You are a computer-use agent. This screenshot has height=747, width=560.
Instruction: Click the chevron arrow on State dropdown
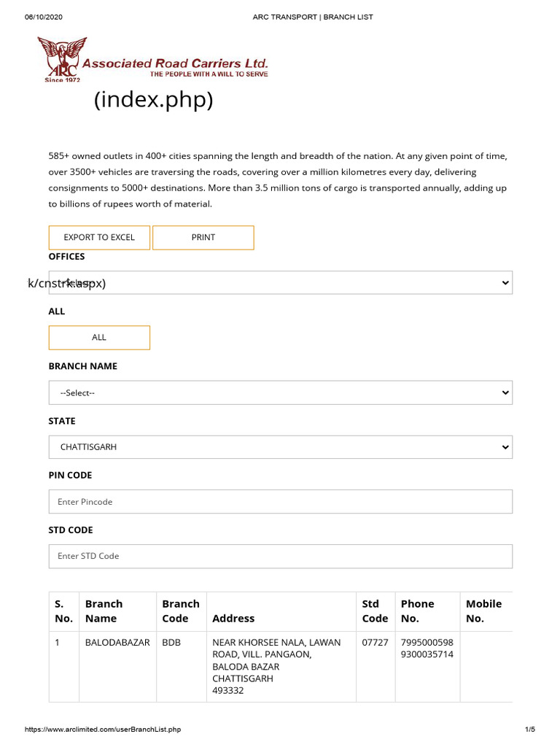(506, 446)
